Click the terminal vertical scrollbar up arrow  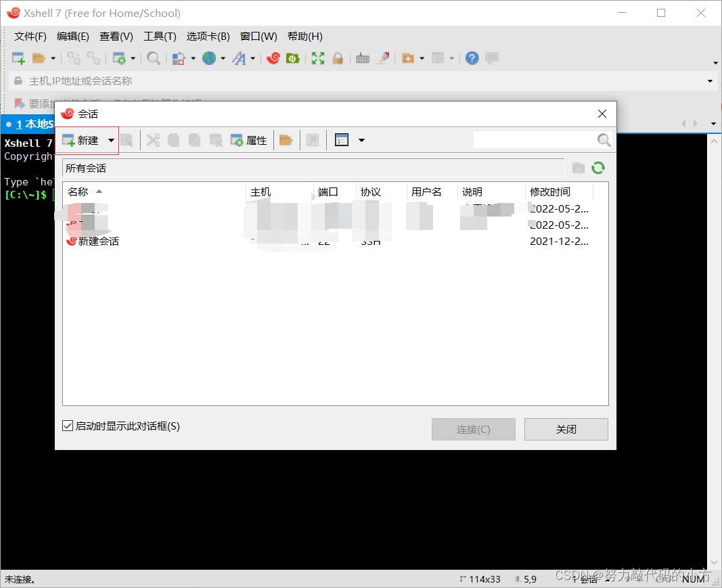click(714, 141)
